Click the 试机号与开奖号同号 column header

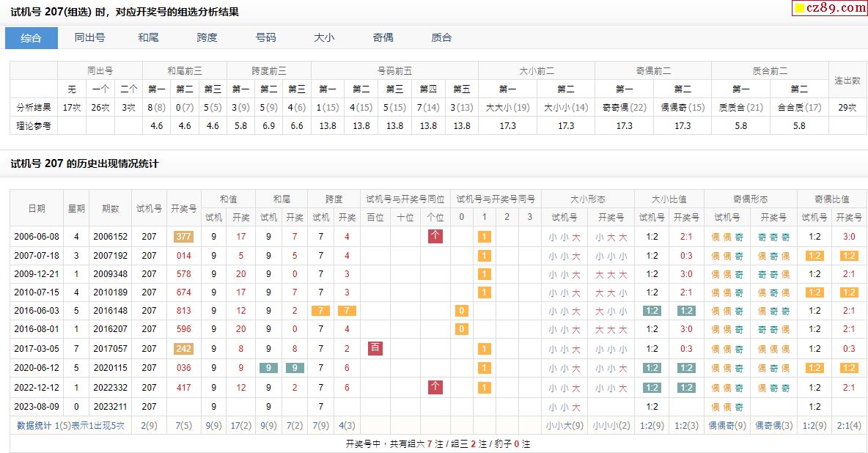click(x=496, y=199)
